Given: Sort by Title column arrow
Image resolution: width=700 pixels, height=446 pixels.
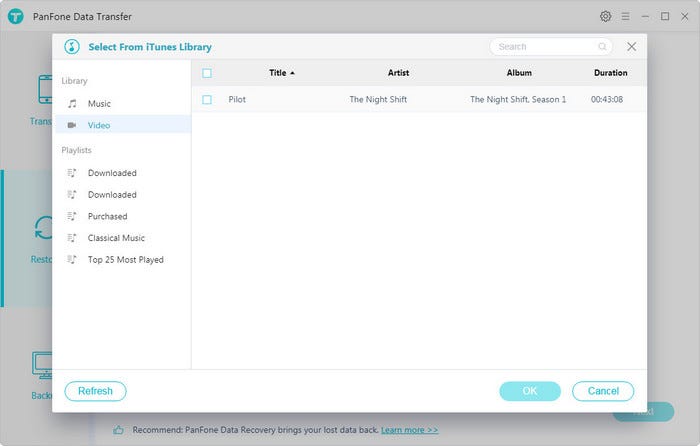Looking at the screenshot, I should click(x=292, y=73).
